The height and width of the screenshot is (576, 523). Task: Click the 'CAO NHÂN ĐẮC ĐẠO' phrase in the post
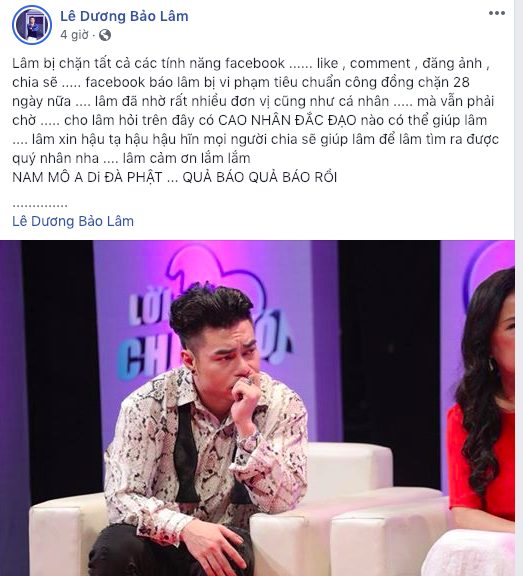click(287, 120)
